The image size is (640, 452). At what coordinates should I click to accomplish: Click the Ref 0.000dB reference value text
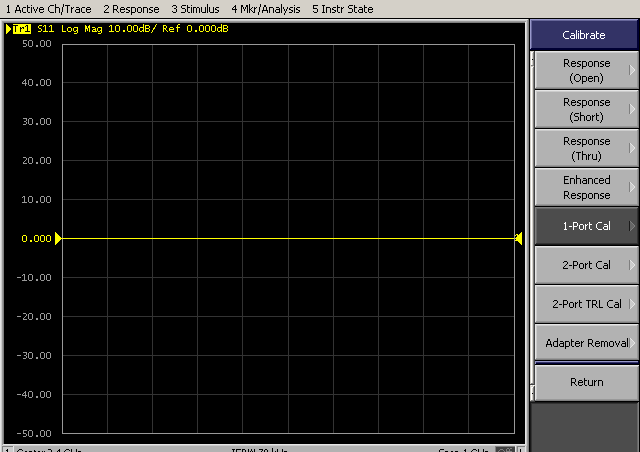(x=195, y=29)
